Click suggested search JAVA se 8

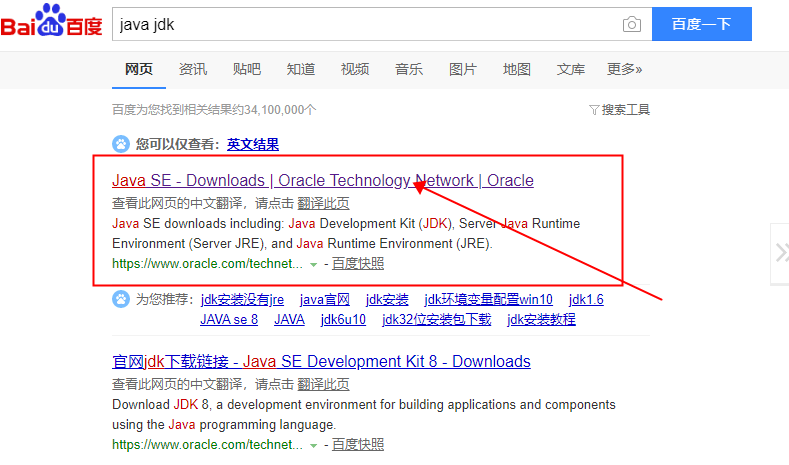(229, 320)
